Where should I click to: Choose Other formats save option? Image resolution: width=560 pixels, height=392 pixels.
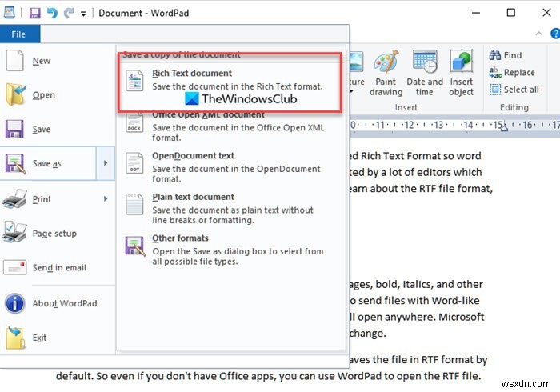coord(230,250)
